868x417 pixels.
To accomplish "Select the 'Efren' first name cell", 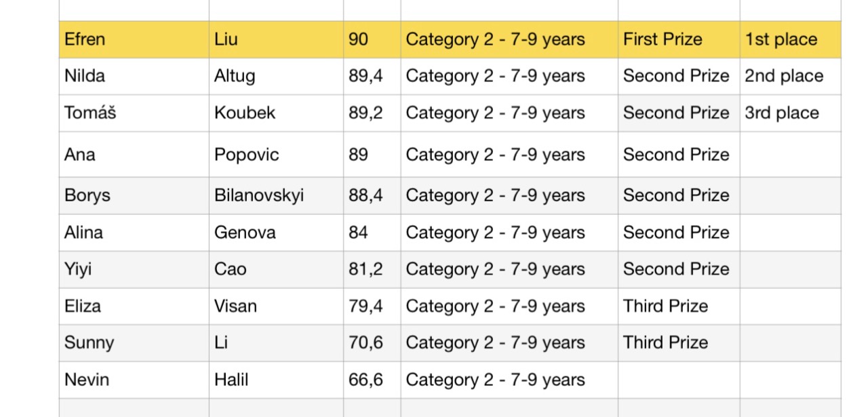I will 85,39.
